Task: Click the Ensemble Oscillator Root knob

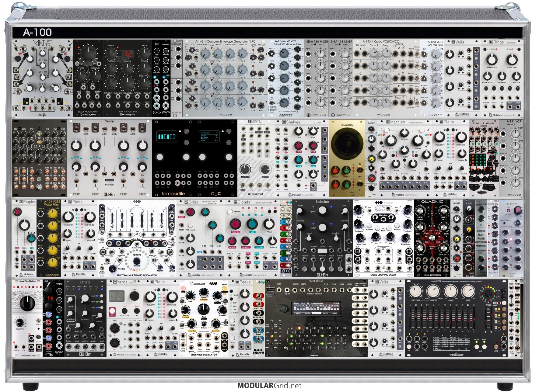Action: click(203, 310)
